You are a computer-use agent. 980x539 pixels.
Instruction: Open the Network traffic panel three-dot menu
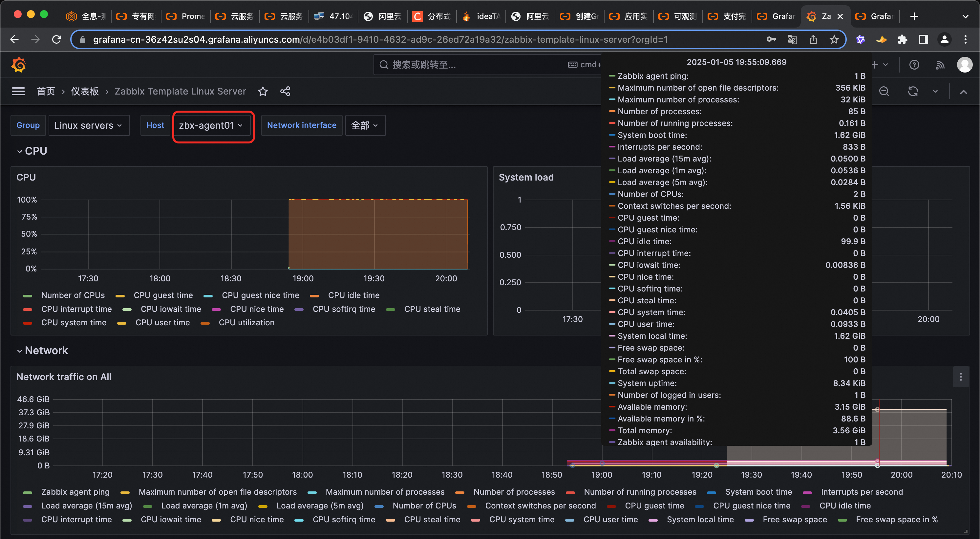pos(961,377)
